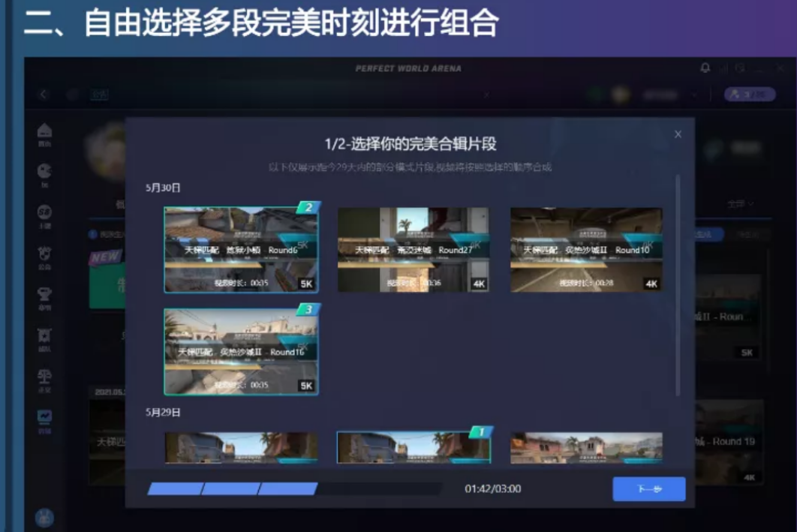Open the background Round 19 4K video
The image size is (797, 532).
[x=729, y=442]
